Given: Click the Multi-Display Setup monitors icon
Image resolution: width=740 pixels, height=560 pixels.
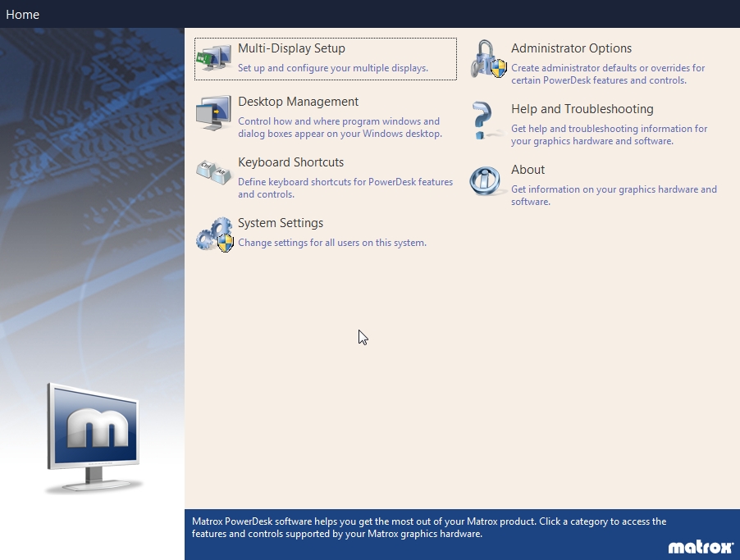Looking at the screenshot, I should (x=214, y=58).
